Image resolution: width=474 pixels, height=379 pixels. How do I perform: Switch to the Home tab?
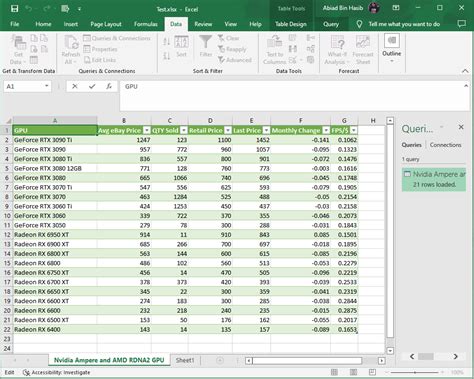point(43,24)
